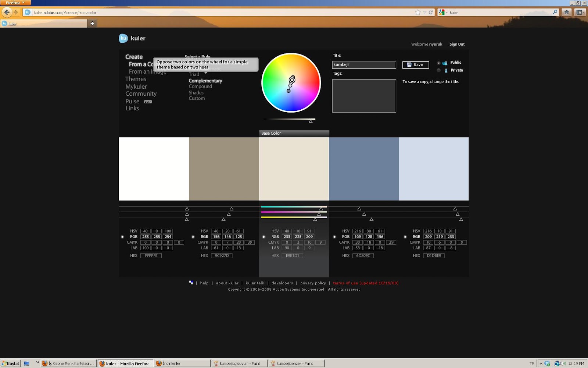Select 9C927D swatch arrow marker
This screenshot has height=368, width=588.
point(193,237)
